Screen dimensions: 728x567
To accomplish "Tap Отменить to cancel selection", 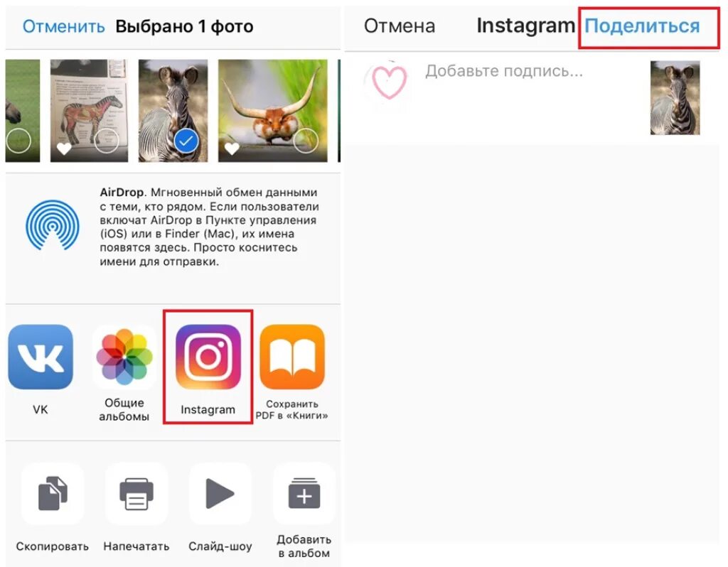I will click(63, 26).
